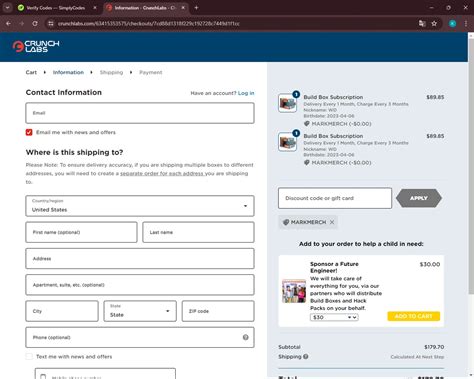Click the Shipping help question icon
Viewport: 474px width, 379px height.
coord(306,356)
